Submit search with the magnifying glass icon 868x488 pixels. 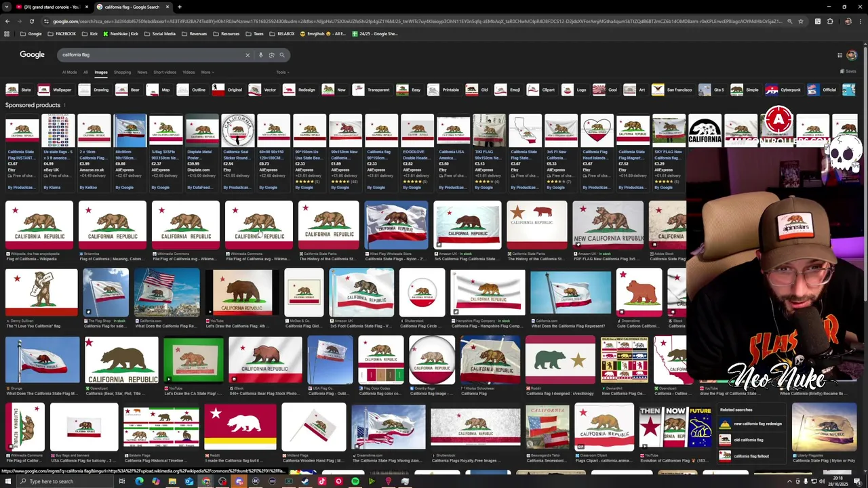[282, 55]
